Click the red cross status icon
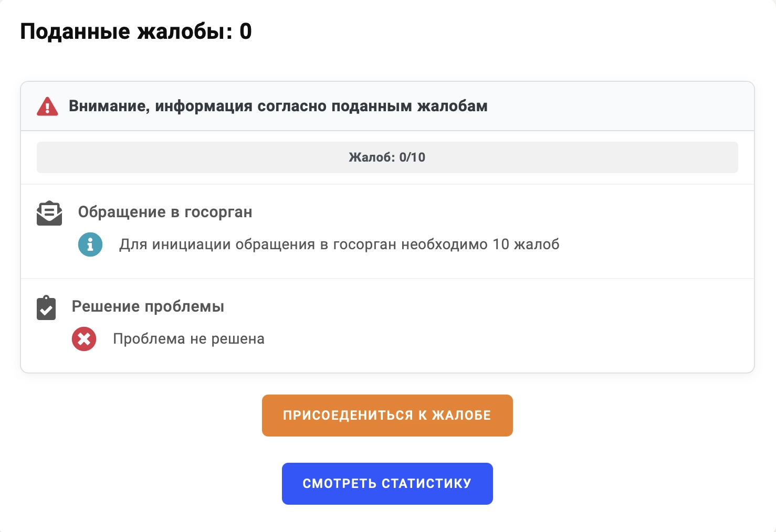The width and height of the screenshot is (776, 532). coord(84,339)
